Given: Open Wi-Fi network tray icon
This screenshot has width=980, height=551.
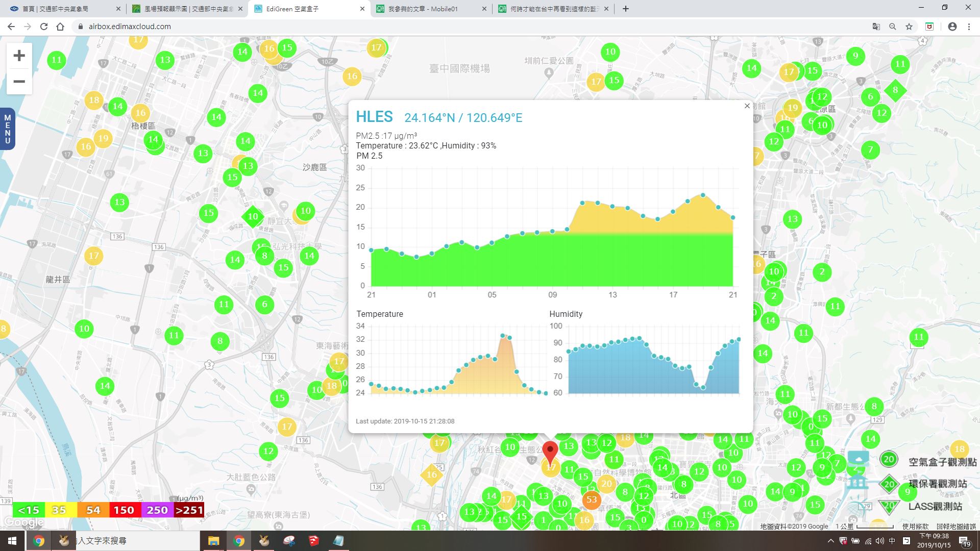Looking at the screenshot, I should 868,541.
